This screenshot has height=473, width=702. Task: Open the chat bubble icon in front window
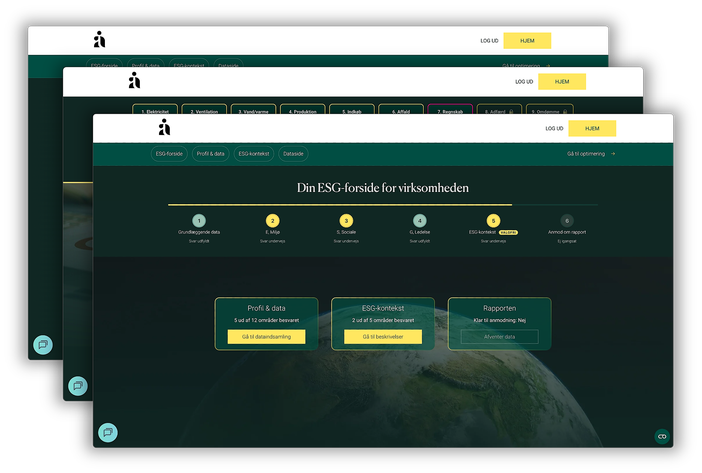coord(107,433)
